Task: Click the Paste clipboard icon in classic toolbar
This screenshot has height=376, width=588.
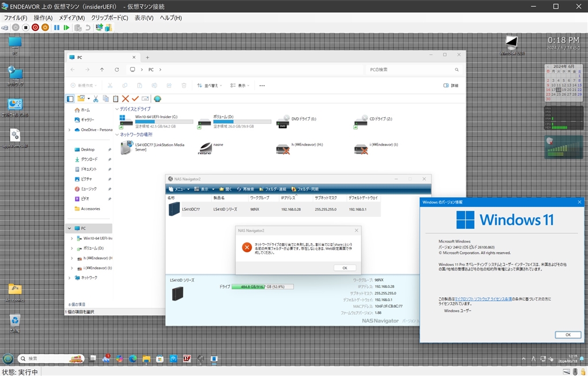Action: 115,99
